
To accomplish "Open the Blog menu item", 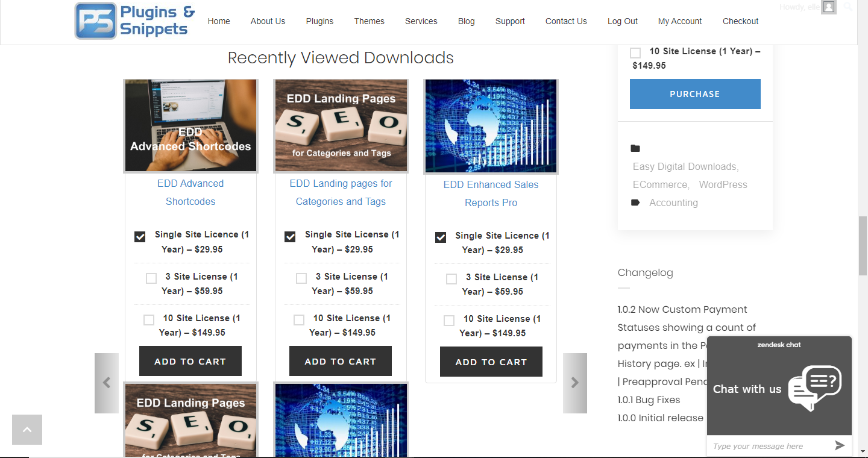I will pos(466,21).
